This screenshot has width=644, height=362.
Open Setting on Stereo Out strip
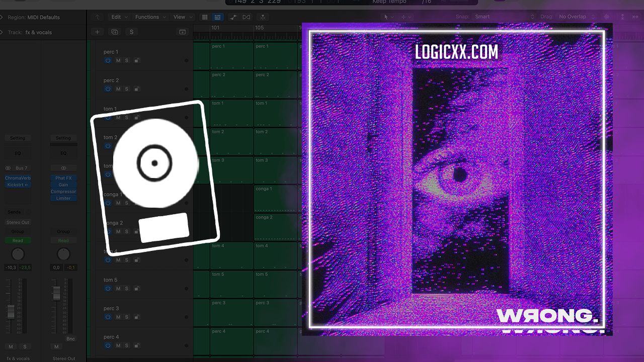coord(63,138)
